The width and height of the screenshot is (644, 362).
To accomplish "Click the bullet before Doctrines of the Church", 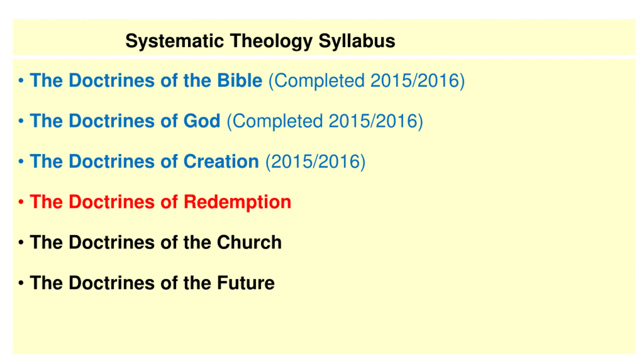I will pos(21,243).
